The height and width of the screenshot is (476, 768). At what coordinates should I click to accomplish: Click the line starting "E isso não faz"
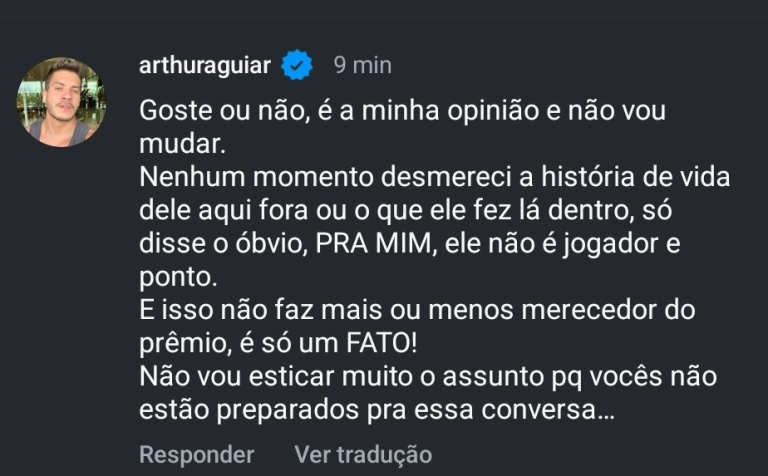417,311
